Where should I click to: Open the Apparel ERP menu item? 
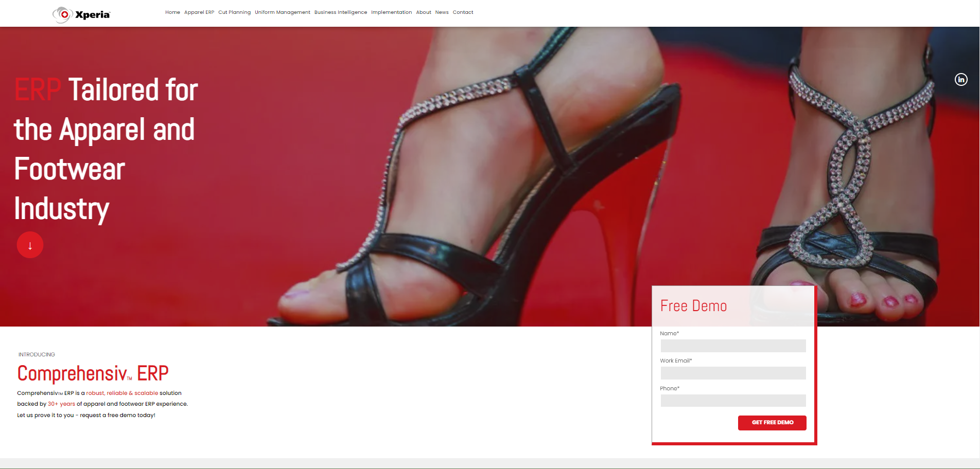point(199,12)
